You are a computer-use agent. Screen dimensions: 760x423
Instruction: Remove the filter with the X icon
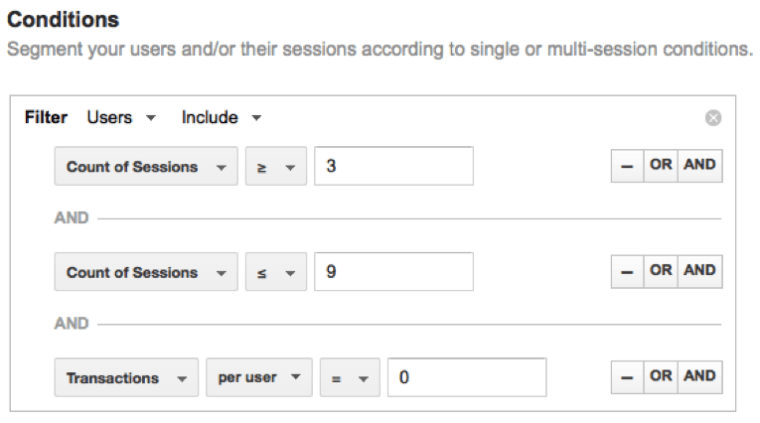713,118
